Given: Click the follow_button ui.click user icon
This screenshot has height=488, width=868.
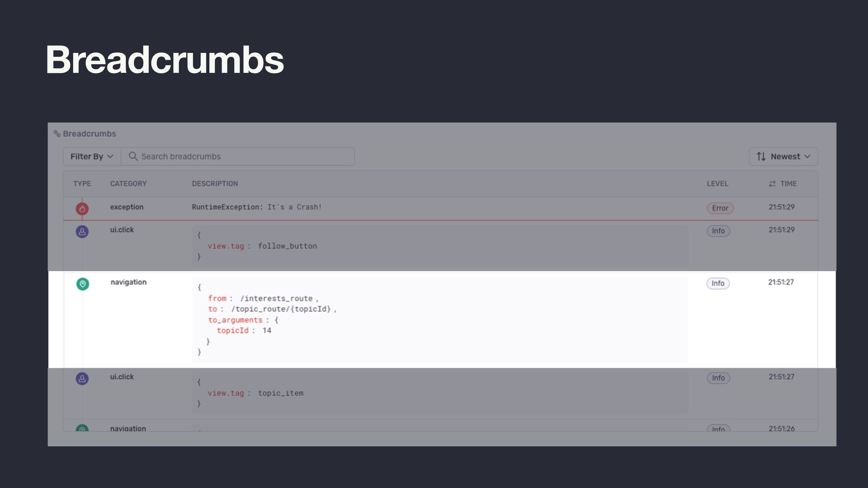Looking at the screenshot, I should [x=82, y=232].
